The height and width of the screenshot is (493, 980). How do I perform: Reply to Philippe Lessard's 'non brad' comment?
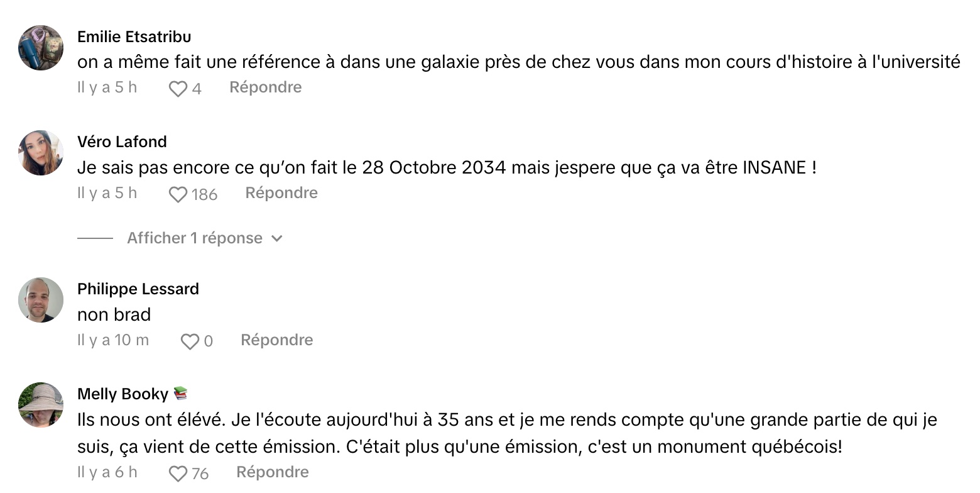pyautogui.click(x=277, y=340)
